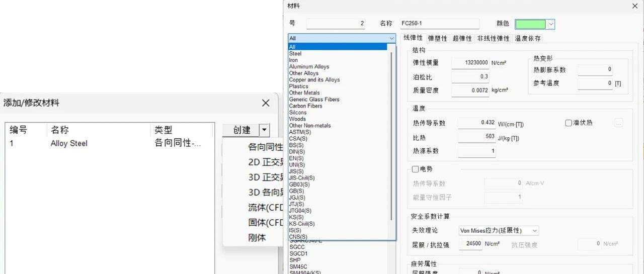Image resolution: width=644 pixels, height=274 pixels.
Task: Click the green 颜色 swatch
Action: tap(530, 24)
